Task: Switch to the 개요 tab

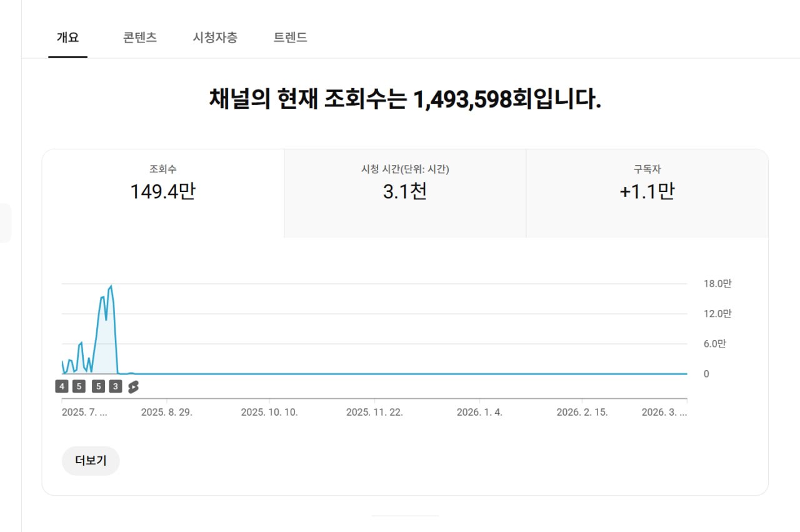Action: [x=67, y=38]
